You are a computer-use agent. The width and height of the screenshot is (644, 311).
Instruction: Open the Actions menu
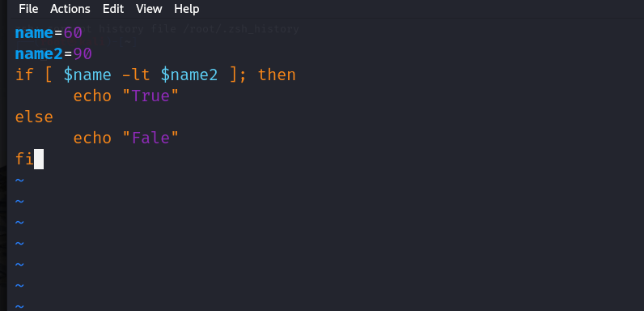coord(70,9)
